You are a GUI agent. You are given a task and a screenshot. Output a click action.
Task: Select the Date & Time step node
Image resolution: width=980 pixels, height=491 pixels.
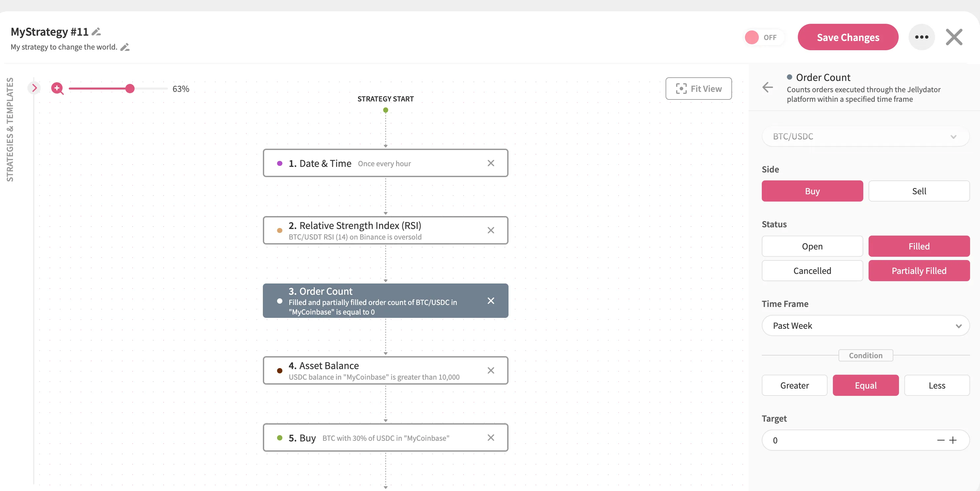[386, 163]
